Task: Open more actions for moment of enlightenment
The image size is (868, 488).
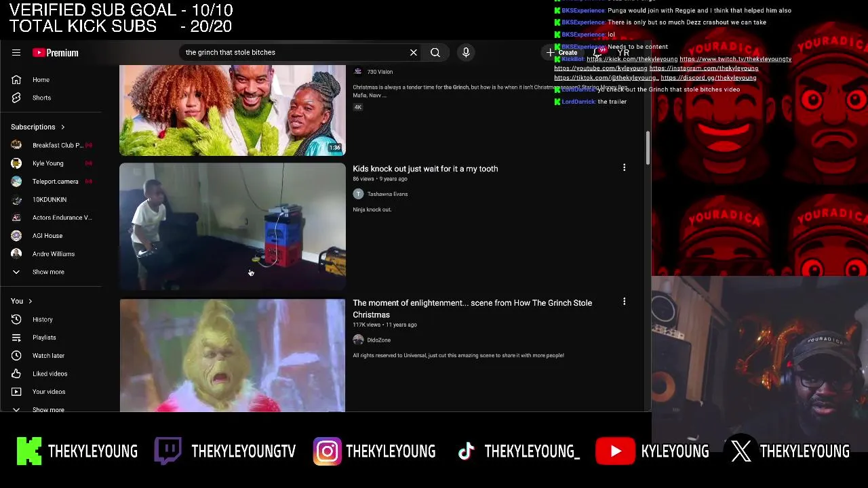Action: 625,302
